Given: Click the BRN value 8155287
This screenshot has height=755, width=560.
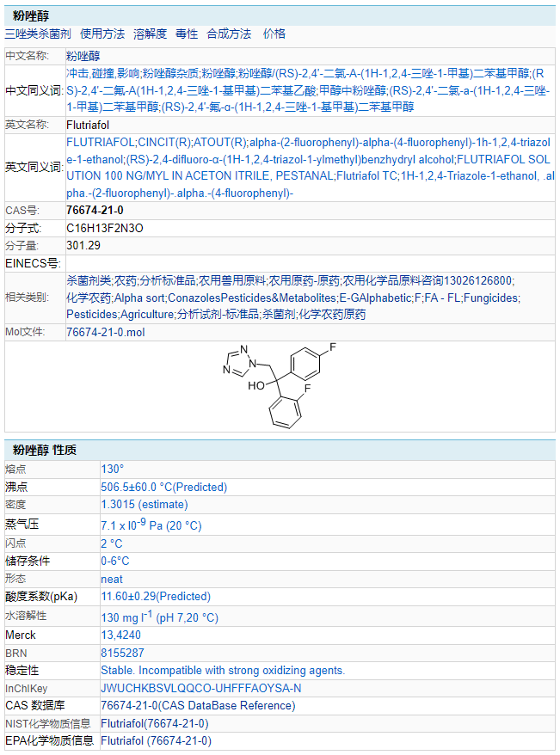Looking at the screenshot, I should click(122, 653).
